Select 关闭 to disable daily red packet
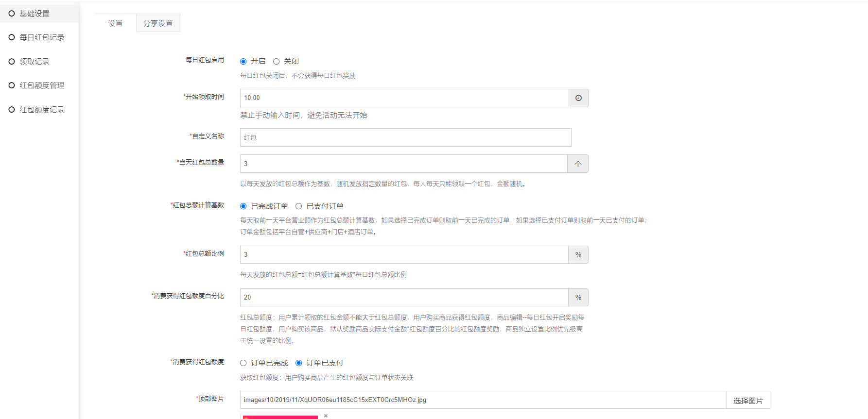 tap(277, 62)
